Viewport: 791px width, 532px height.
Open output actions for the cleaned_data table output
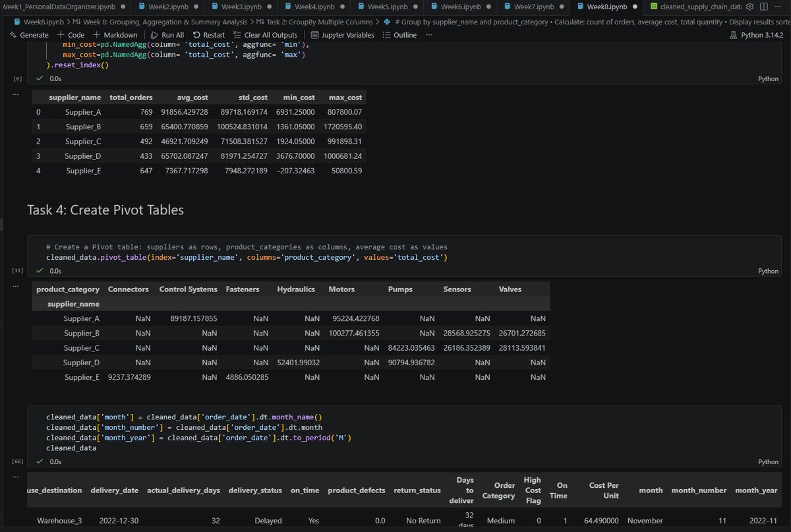pyautogui.click(x=16, y=477)
